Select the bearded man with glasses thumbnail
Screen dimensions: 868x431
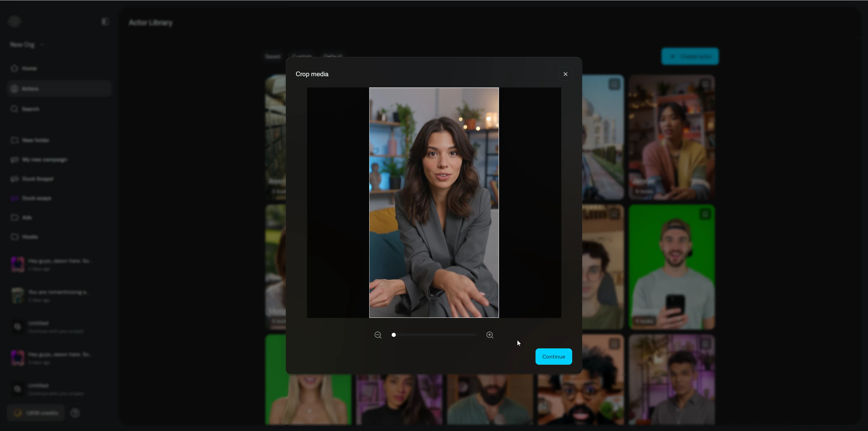pos(580,400)
